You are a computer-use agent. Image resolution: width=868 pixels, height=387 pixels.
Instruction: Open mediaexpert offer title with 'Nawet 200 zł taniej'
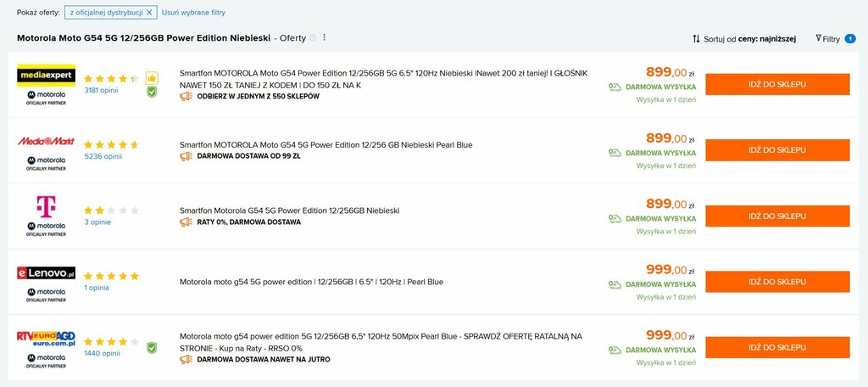(x=384, y=79)
